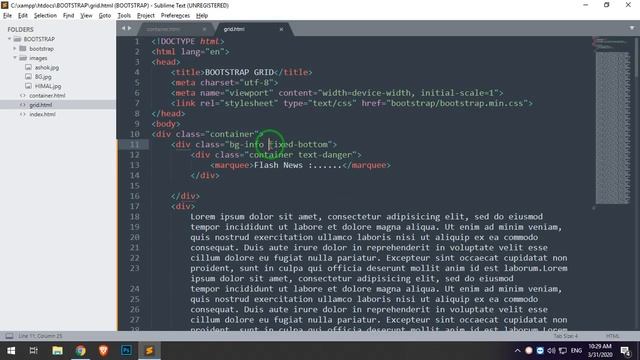640x360 pixels.
Task: Open the Project menu
Action: click(x=146, y=16)
